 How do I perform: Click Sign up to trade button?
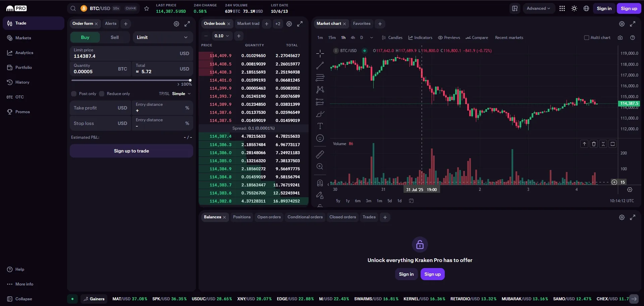point(131,151)
